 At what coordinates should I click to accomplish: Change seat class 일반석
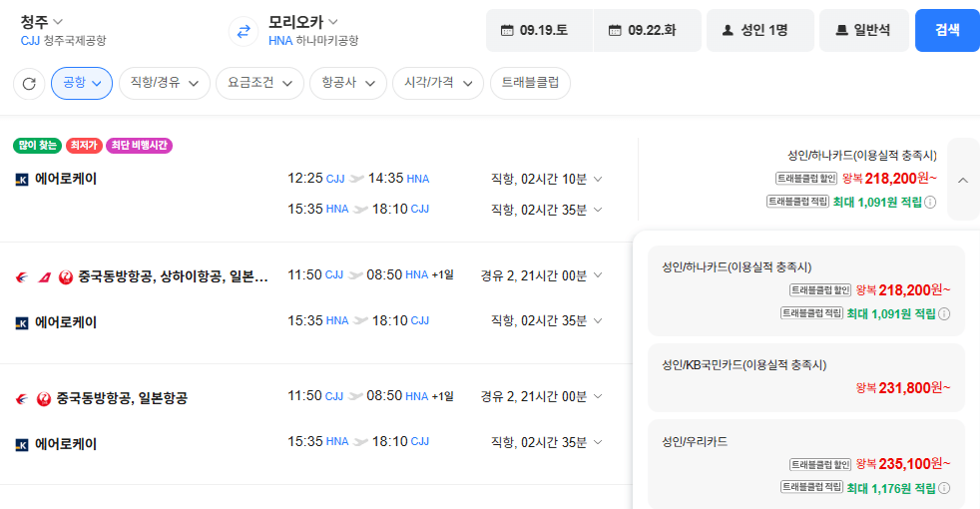click(864, 30)
